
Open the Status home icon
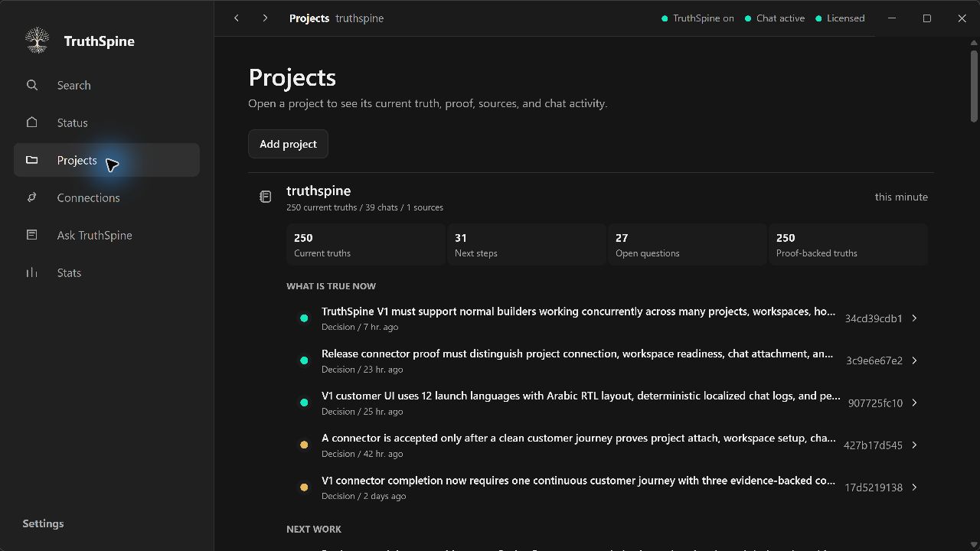[31, 122]
